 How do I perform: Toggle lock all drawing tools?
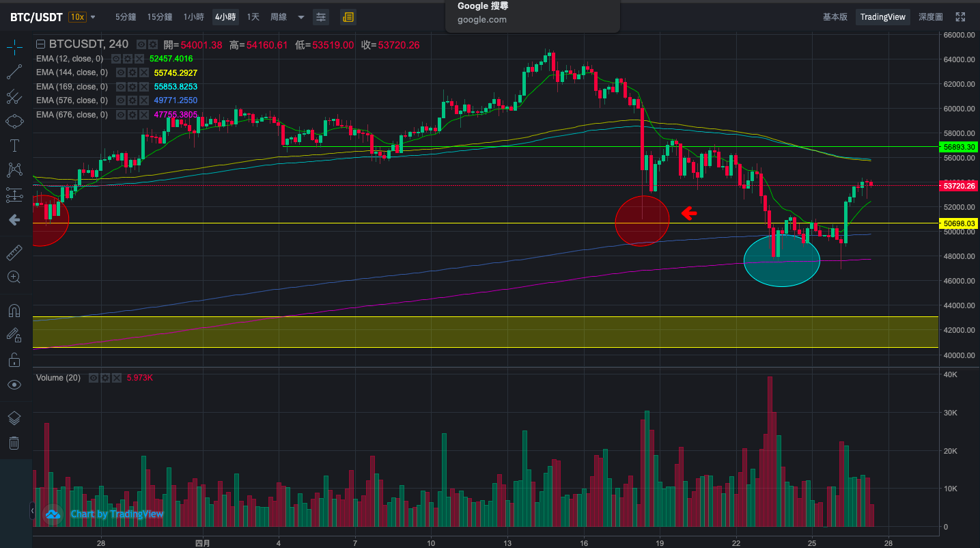[14, 360]
